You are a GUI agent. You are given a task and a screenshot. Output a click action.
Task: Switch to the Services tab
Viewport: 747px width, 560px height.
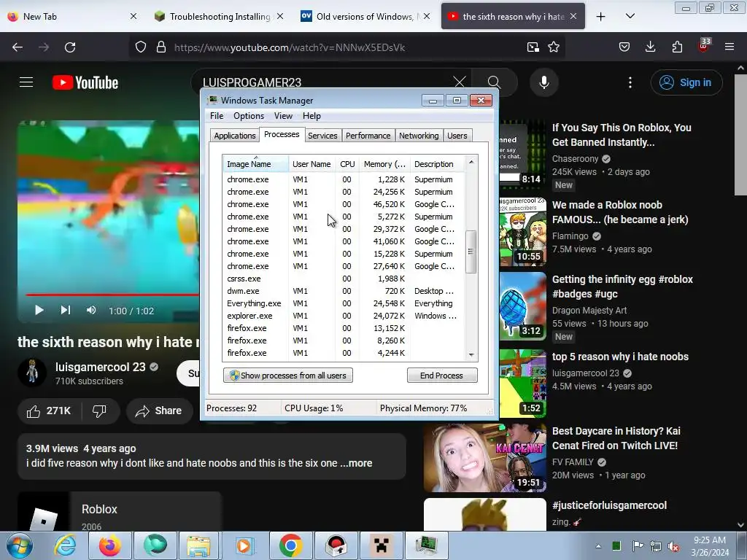tap(322, 136)
